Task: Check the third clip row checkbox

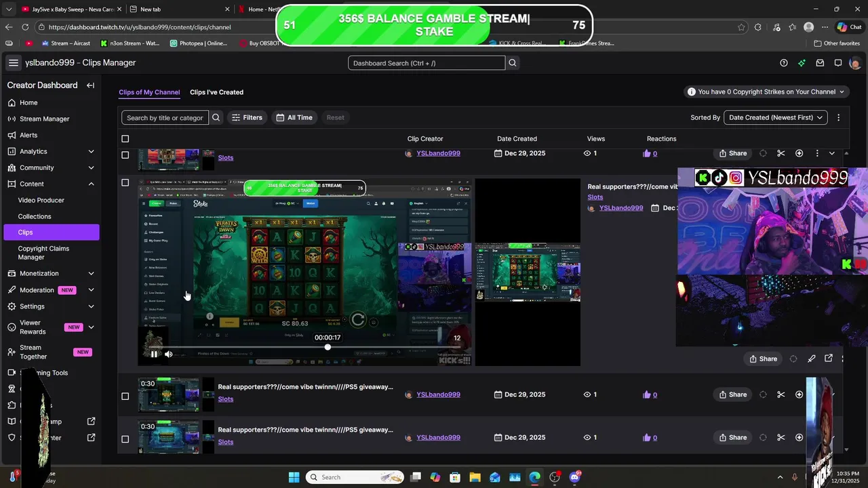Action: (125, 396)
